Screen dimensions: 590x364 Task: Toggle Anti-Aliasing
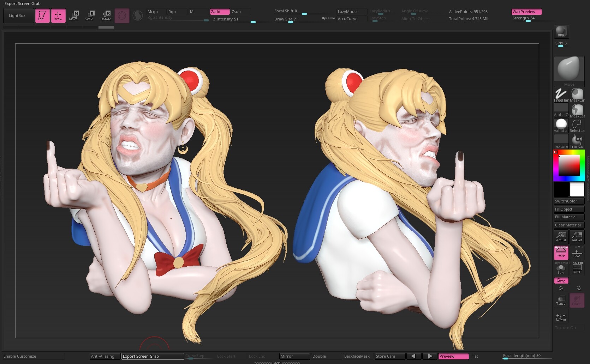[105, 356]
